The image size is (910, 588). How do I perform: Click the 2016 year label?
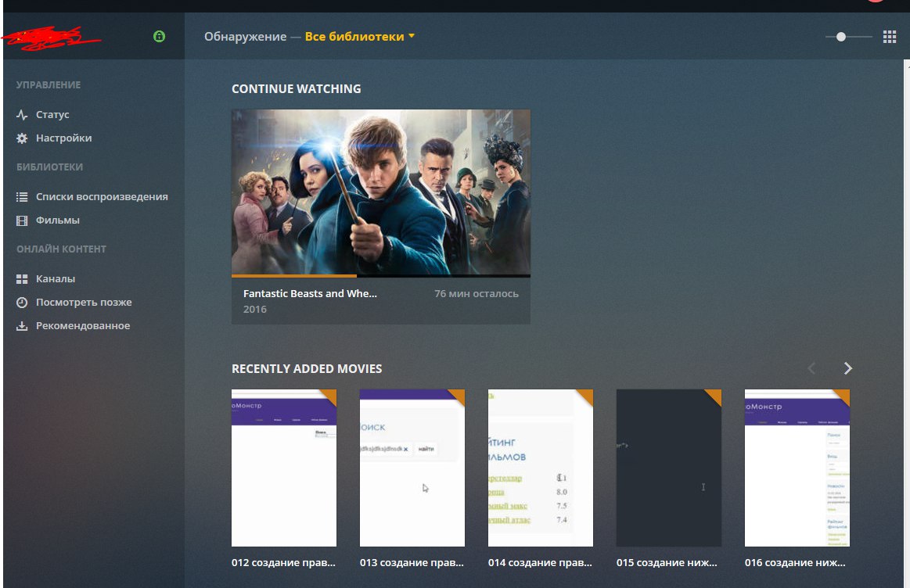(x=255, y=309)
